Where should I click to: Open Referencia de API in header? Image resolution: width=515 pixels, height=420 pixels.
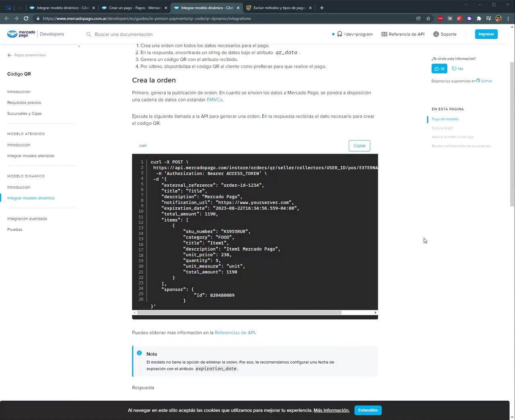click(403, 34)
